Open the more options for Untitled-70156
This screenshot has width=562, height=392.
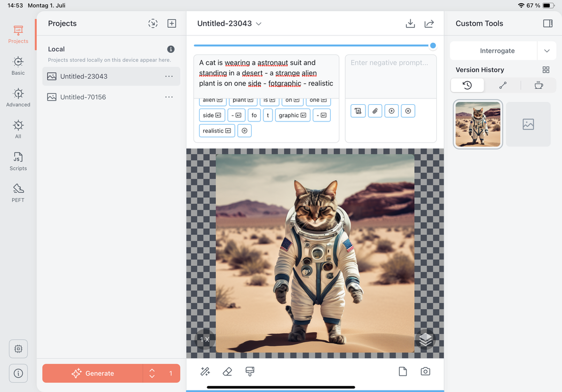click(x=169, y=97)
